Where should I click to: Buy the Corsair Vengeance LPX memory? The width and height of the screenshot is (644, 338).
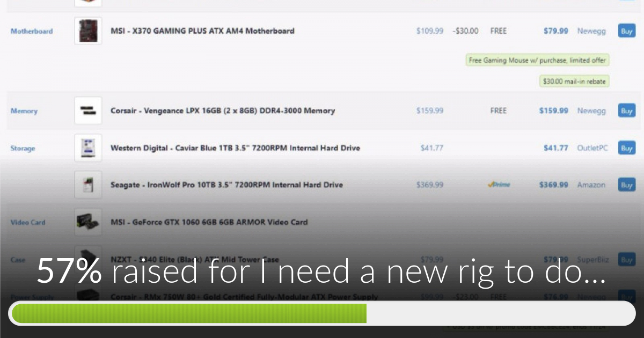point(626,111)
